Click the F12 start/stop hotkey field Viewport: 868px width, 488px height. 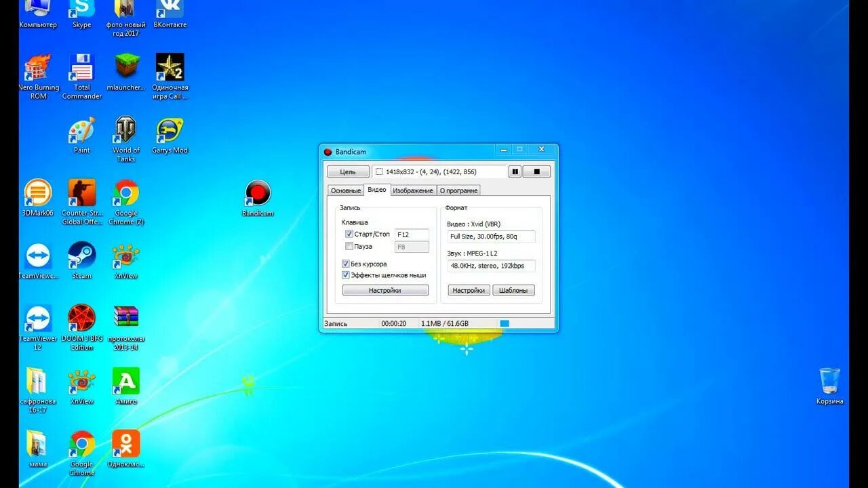point(412,235)
